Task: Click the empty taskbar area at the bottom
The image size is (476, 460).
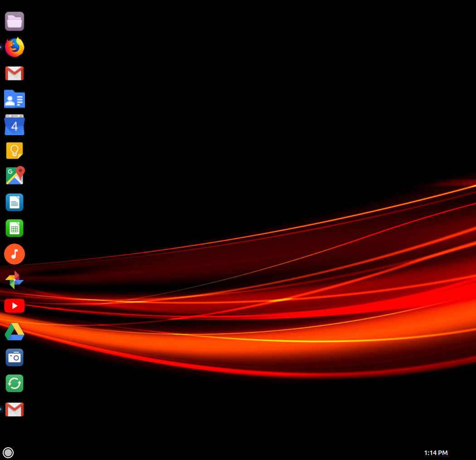Action: pos(227,452)
